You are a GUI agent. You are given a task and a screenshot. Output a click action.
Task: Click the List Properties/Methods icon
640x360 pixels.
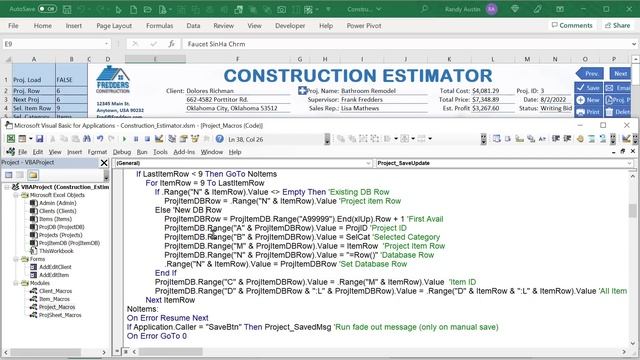click(x=496, y=139)
